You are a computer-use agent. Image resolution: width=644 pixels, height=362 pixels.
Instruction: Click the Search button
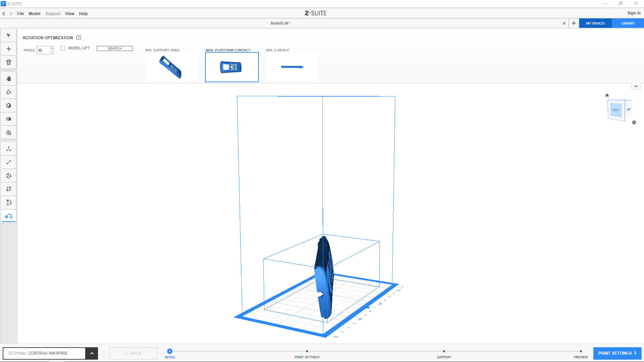[x=114, y=49]
